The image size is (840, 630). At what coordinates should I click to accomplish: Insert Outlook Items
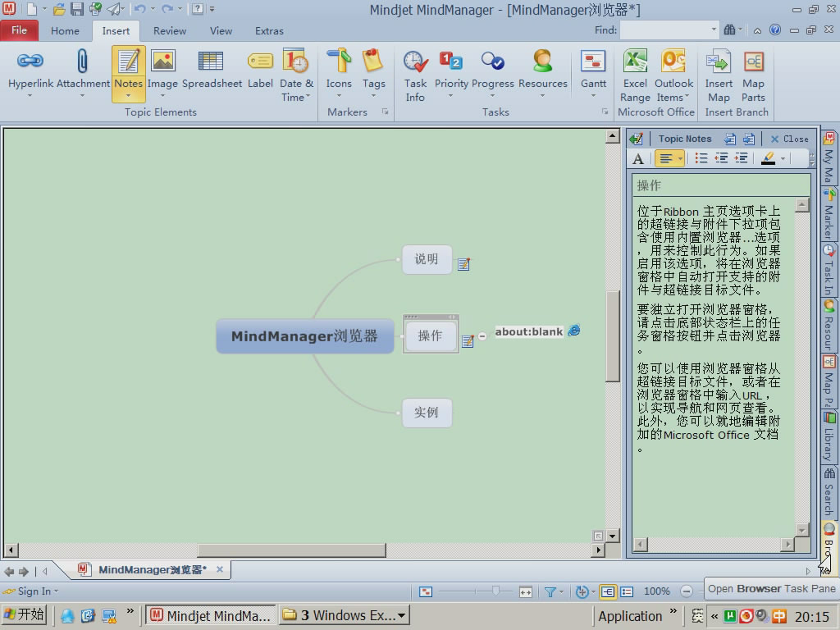tap(673, 75)
